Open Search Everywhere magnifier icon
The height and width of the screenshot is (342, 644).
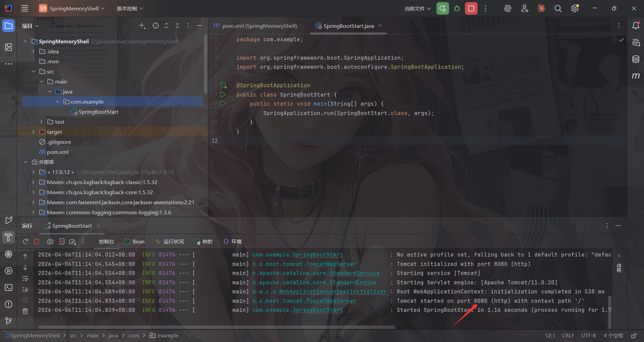coord(558,8)
